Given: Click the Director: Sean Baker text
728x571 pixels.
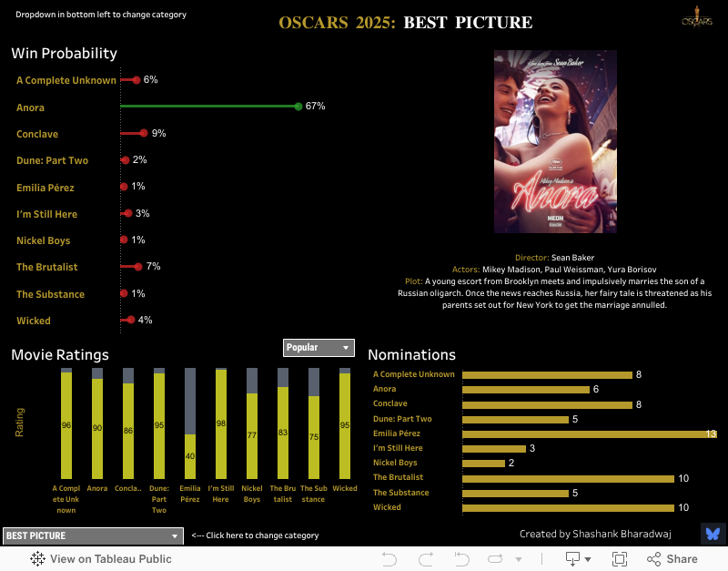Looking at the screenshot, I should [x=554, y=258].
